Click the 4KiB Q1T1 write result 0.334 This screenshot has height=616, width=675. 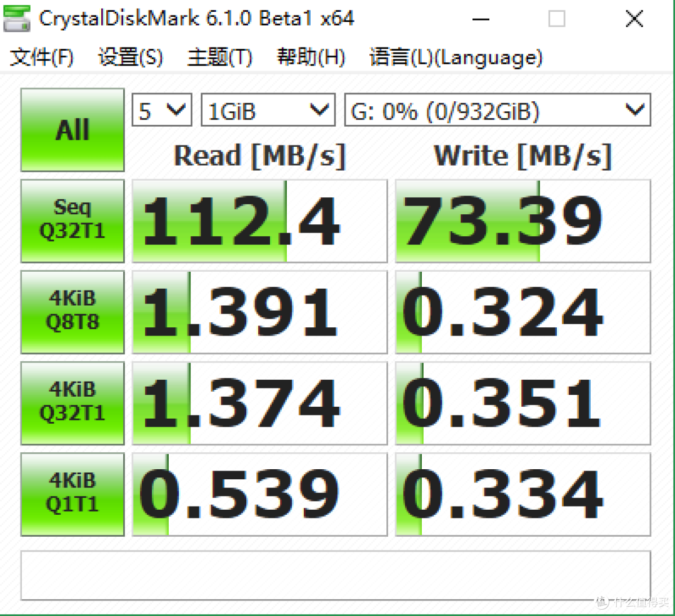(x=523, y=494)
